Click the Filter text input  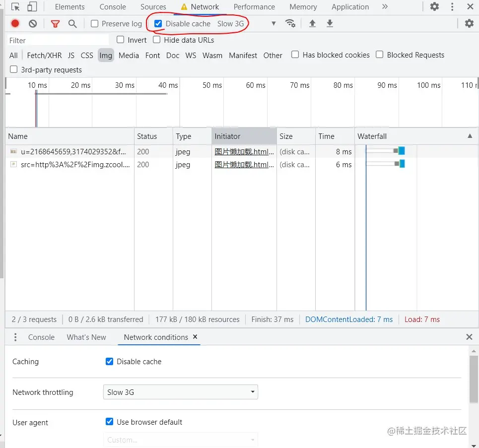pos(58,40)
